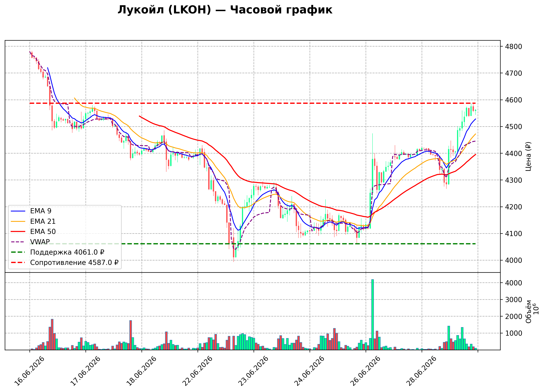Viewport: 545px width, 392px height.
Task: Select the "EMA 50" legend label
Action: pos(43,232)
